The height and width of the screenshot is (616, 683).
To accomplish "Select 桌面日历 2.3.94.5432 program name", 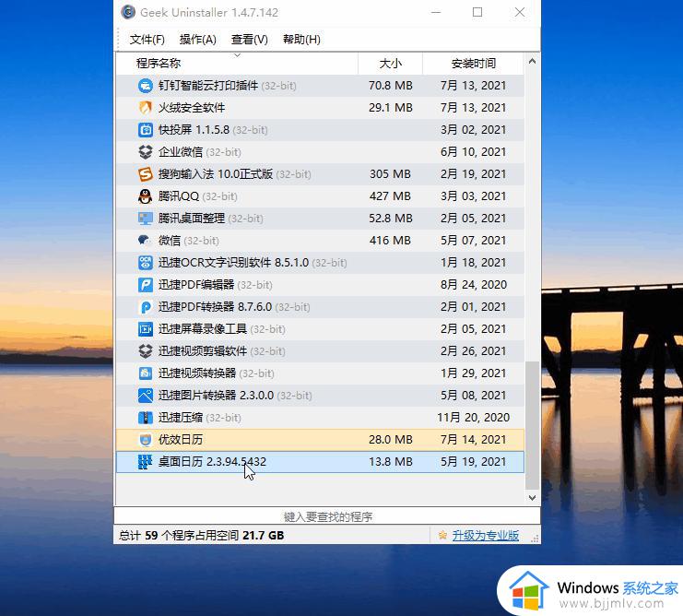I will [212, 462].
